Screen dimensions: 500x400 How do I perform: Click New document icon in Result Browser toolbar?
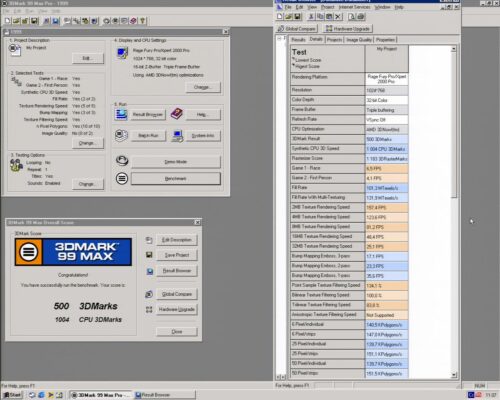(x=280, y=16)
